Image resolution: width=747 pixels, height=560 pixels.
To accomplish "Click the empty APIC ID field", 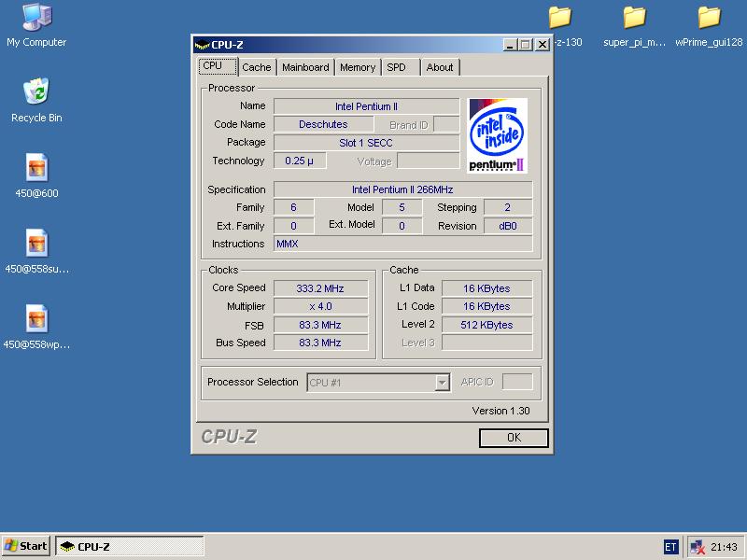I will (517, 382).
